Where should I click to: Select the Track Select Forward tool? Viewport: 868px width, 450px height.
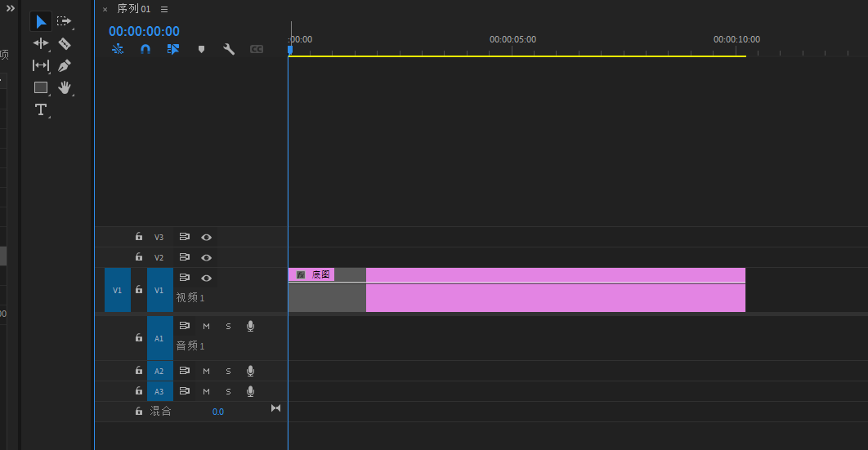click(x=65, y=21)
